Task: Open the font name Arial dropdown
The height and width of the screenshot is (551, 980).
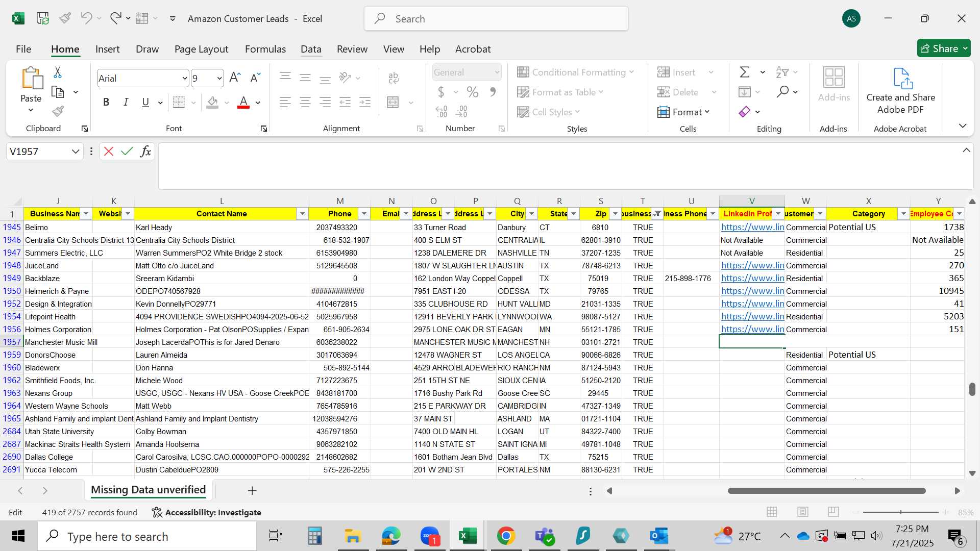Action: click(185, 78)
